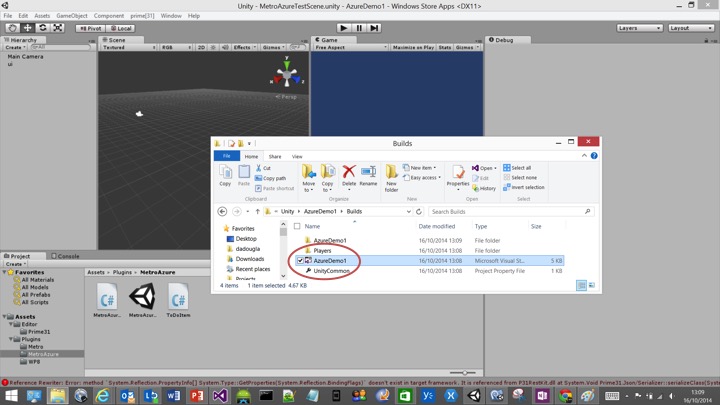Open the Share tab in Builds Explorer
720x405 pixels.
[x=275, y=157]
